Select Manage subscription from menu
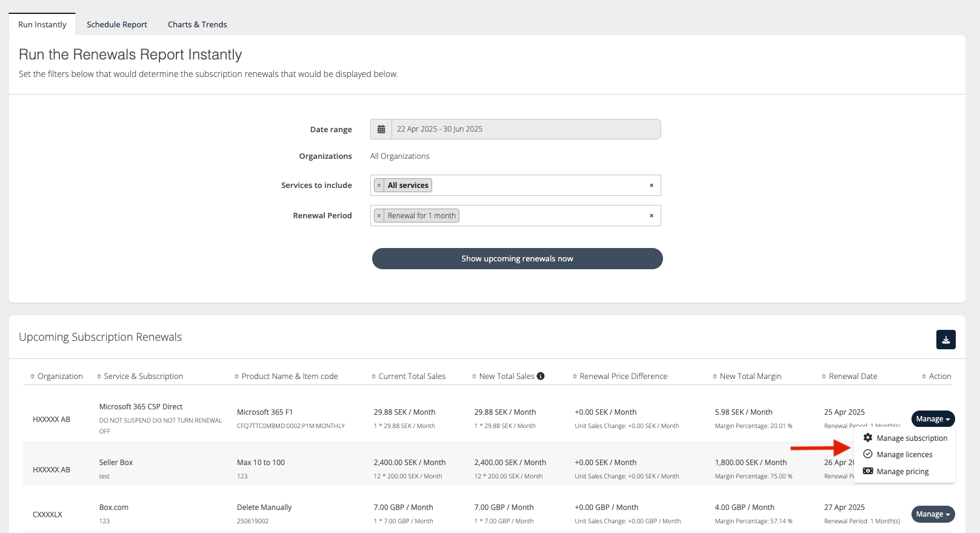 click(912, 438)
